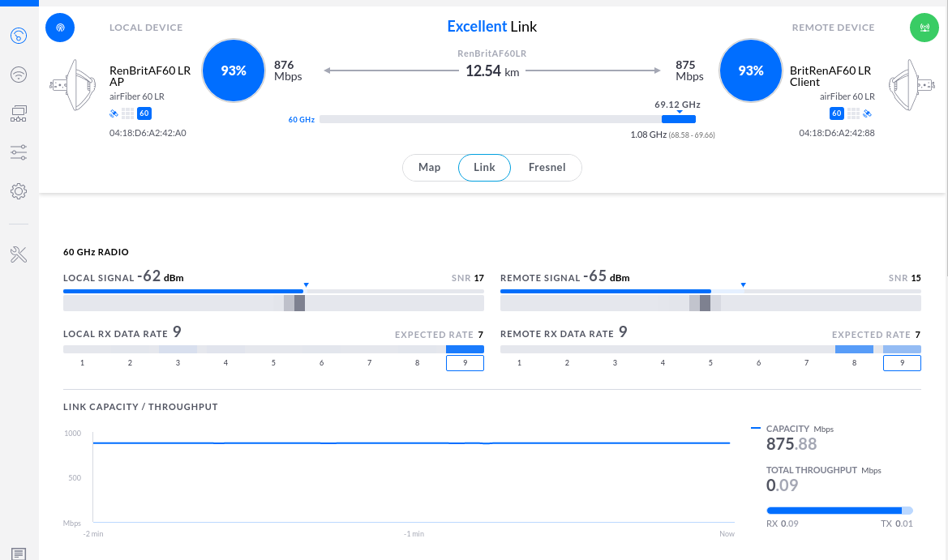Open the system gear settings icon
Image resolution: width=948 pixels, height=560 pixels.
click(19, 191)
